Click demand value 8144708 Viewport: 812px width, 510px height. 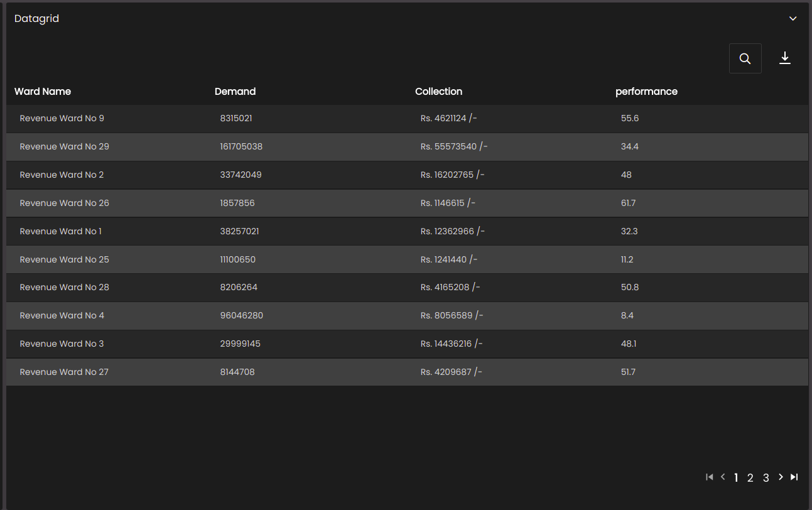(x=237, y=372)
